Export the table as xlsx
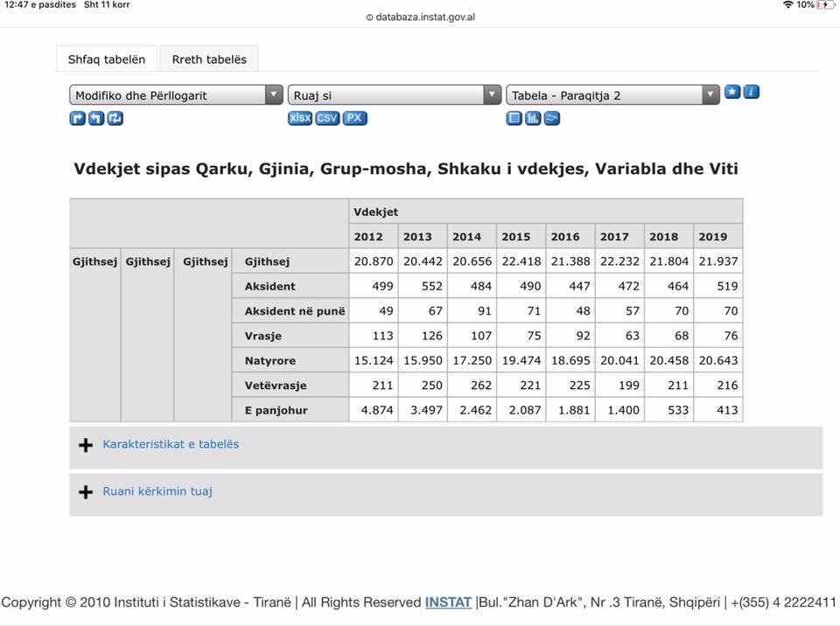Image resolution: width=840 pixels, height=626 pixels. (300, 118)
